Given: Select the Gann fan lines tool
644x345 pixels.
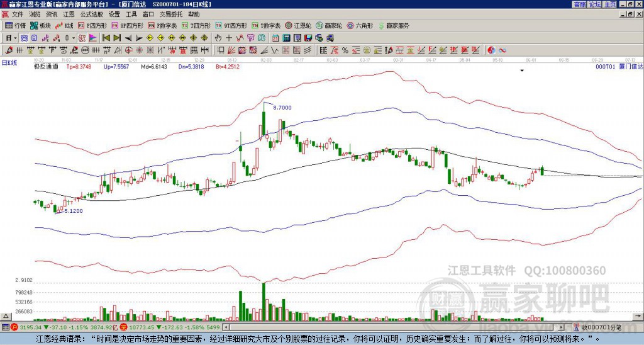Looking at the screenshot, I should (x=231, y=50).
